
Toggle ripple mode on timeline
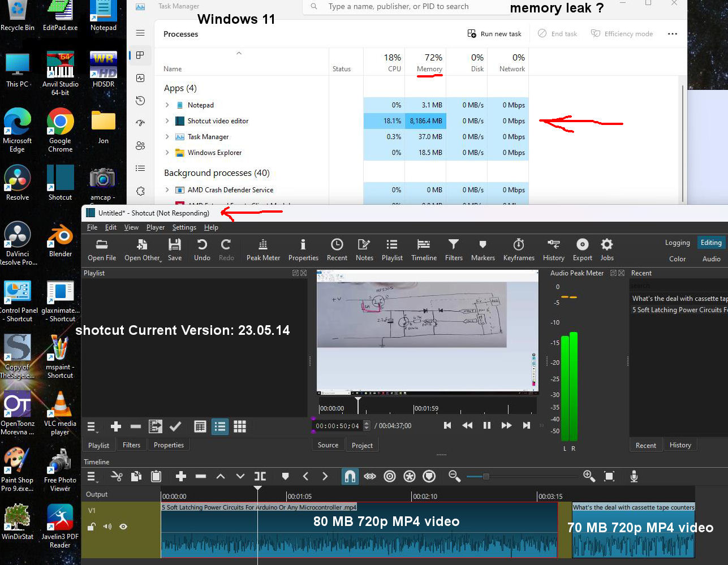tap(390, 476)
